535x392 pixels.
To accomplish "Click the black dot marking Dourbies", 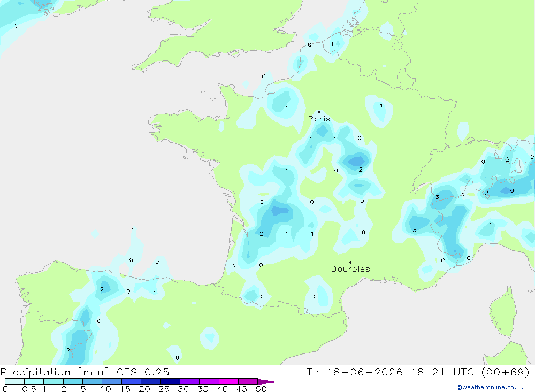I will (350, 262).
